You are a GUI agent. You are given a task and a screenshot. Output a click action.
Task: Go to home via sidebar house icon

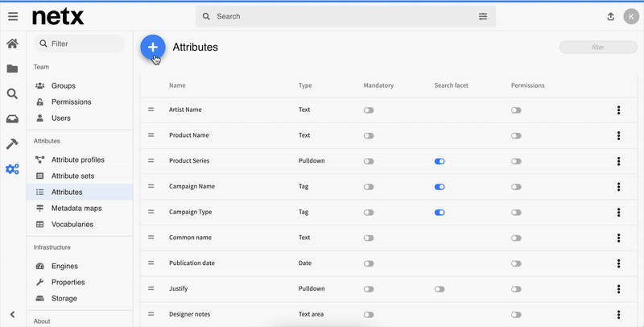[12, 44]
